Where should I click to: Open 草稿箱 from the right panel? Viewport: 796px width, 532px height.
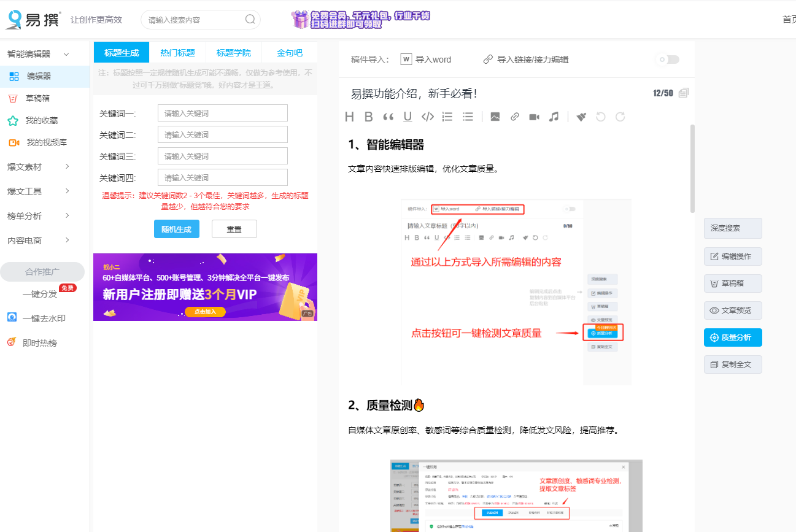(733, 283)
